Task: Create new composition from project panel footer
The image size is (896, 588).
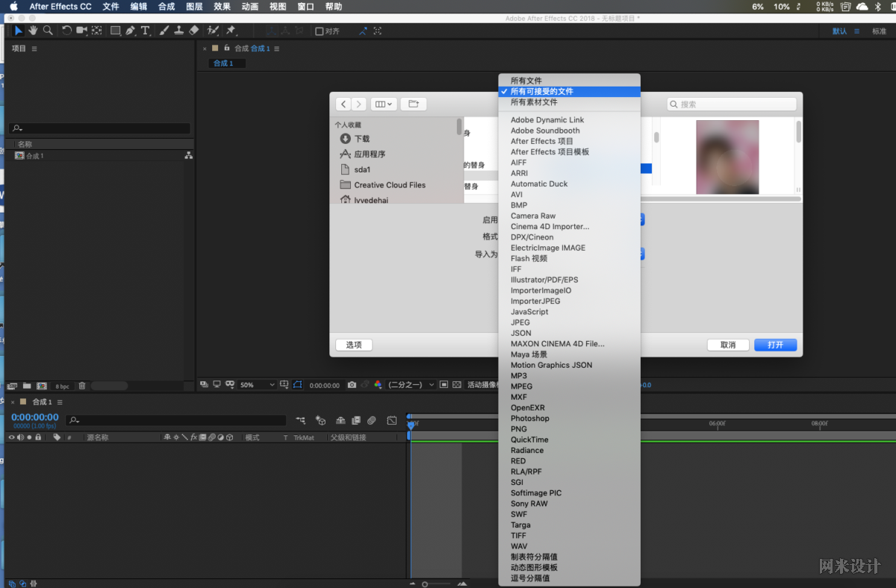Action: [42, 386]
